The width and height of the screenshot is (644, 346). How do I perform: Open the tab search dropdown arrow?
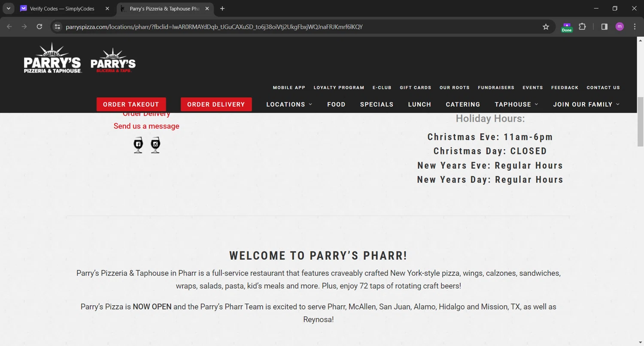pyautogui.click(x=8, y=9)
